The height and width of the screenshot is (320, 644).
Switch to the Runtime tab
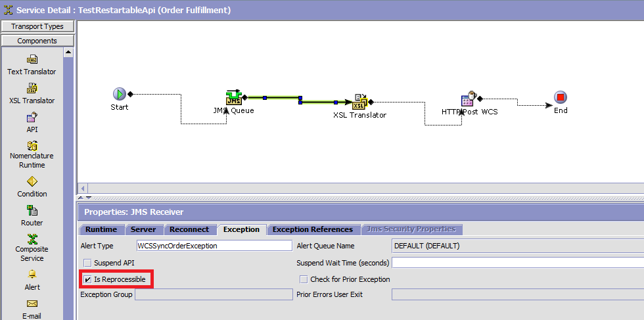click(x=101, y=229)
